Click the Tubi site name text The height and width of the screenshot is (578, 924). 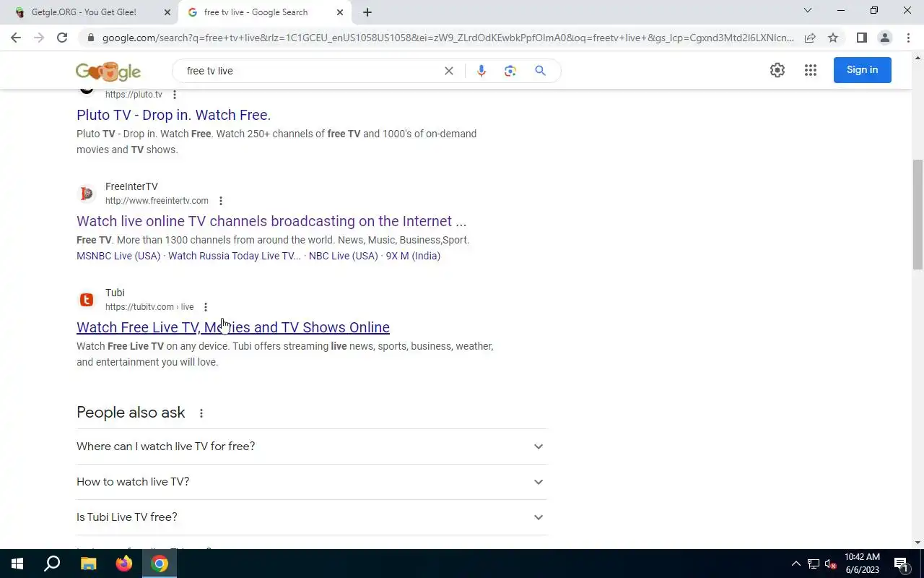click(115, 293)
